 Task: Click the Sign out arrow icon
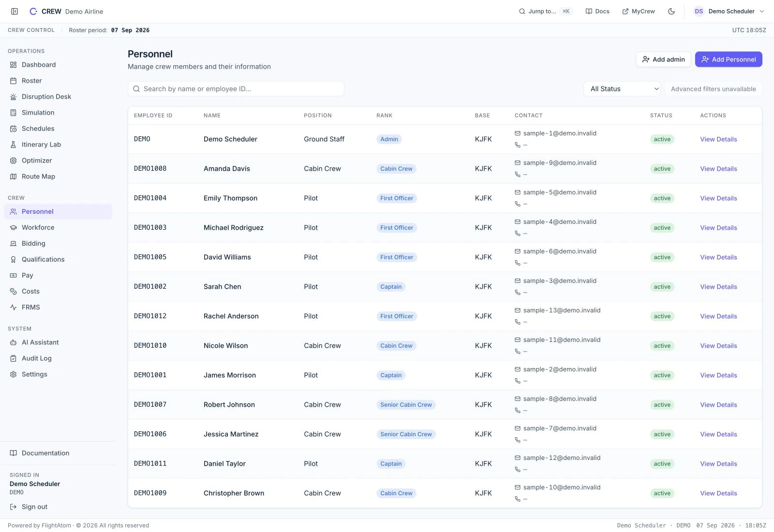[14, 507]
